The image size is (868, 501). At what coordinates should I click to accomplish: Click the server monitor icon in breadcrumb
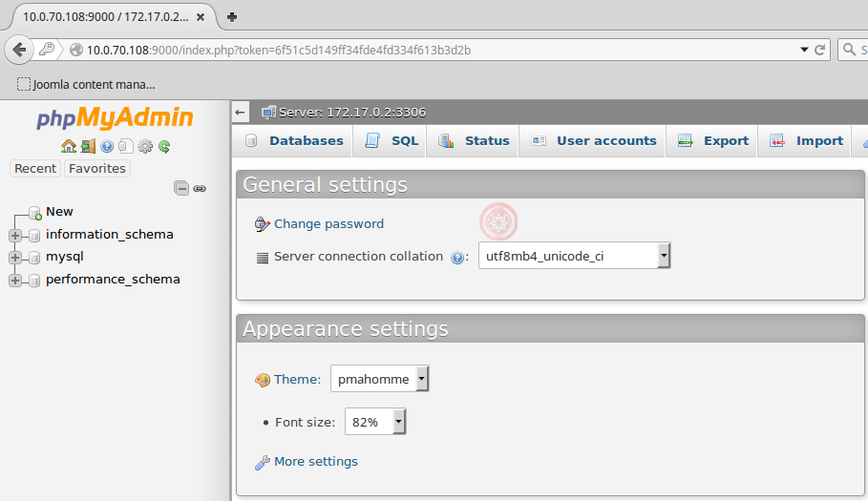pyautogui.click(x=268, y=113)
